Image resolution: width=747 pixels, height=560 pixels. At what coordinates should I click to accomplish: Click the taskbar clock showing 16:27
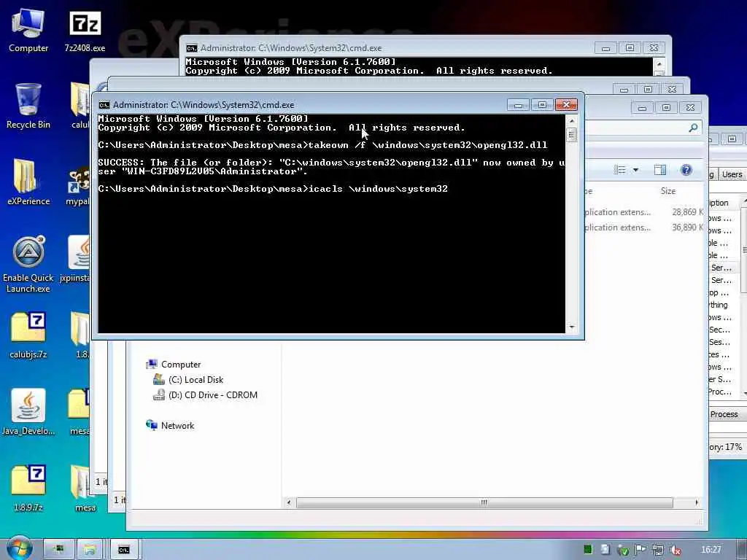tap(711, 550)
